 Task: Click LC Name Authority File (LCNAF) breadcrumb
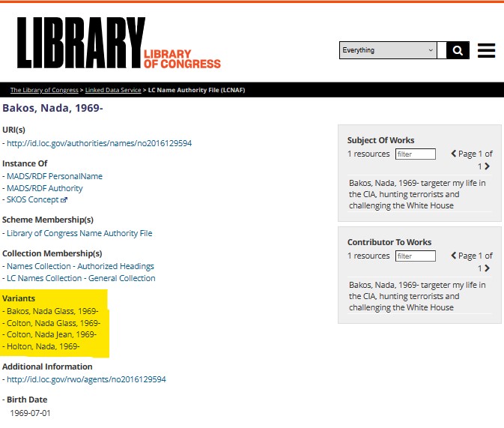[196, 90]
